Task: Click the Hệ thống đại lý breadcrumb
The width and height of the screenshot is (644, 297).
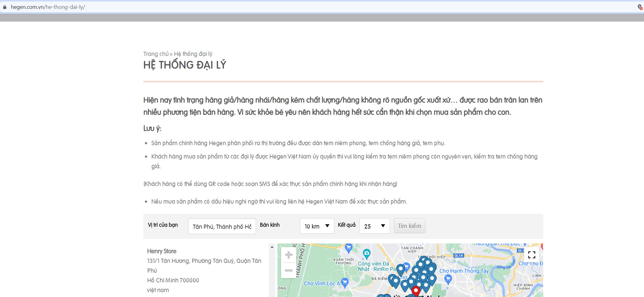Action: pyautogui.click(x=193, y=54)
